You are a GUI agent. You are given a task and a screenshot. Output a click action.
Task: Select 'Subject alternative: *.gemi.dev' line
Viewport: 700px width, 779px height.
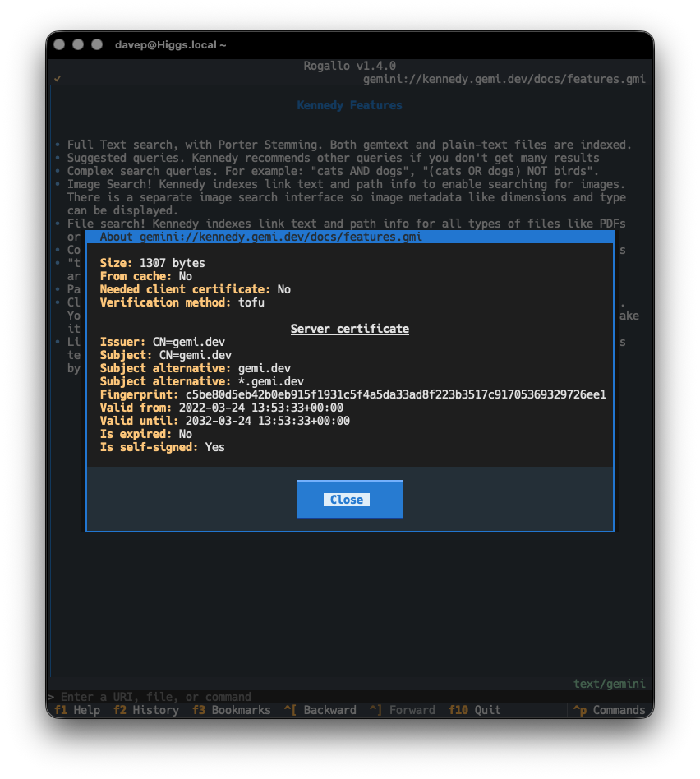[202, 381]
